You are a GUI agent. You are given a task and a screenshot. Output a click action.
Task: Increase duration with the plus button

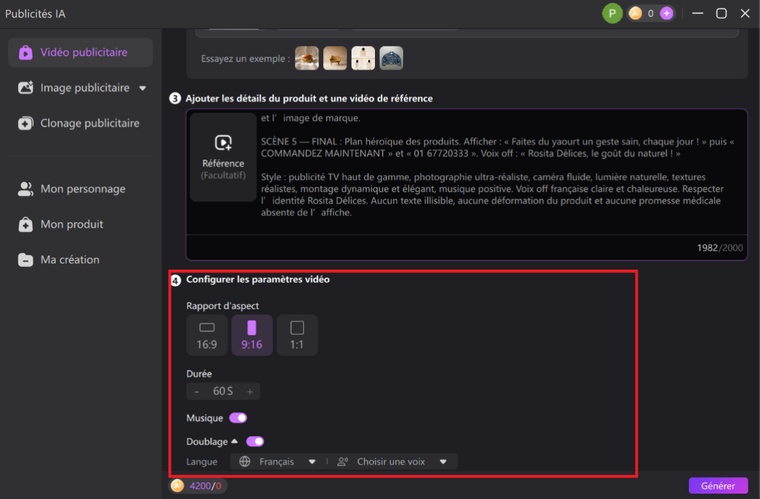pos(250,391)
